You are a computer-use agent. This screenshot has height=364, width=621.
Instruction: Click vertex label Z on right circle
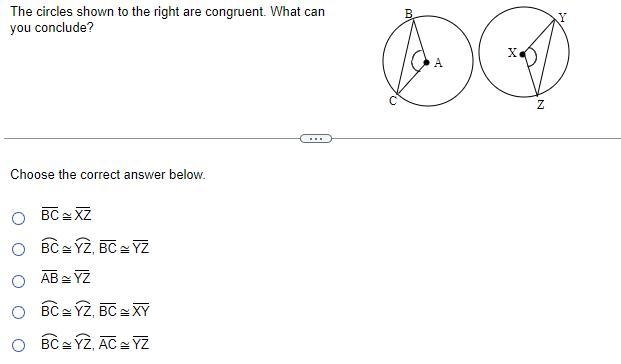click(x=541, y=105)
